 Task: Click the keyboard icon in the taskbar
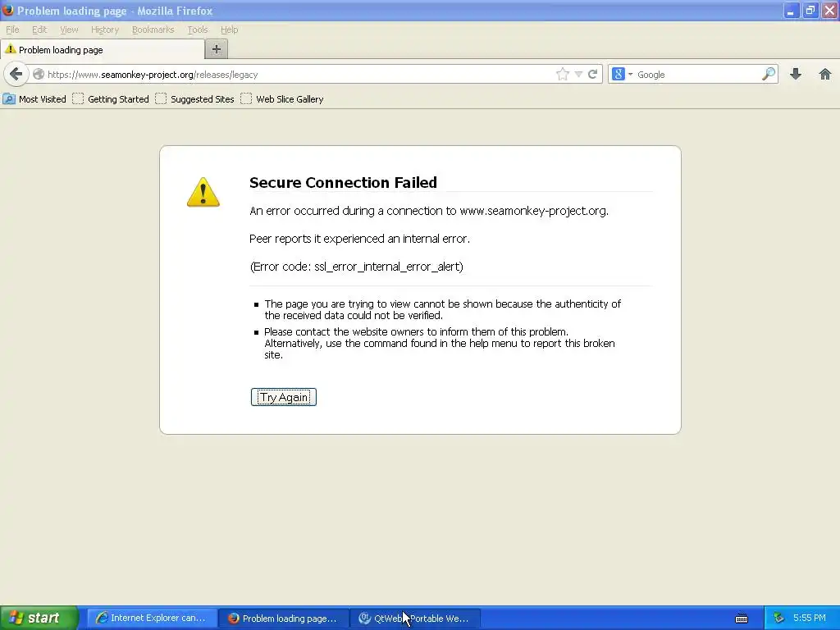click(742, 619)
